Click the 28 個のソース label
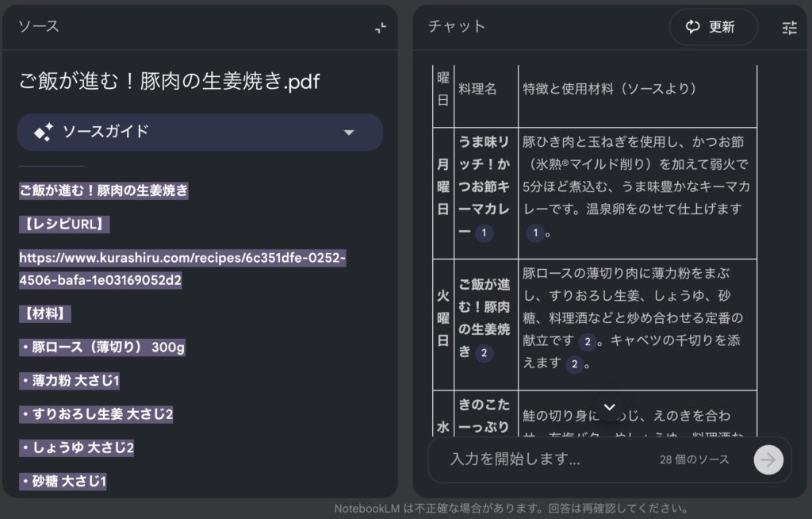This screenshot has width=812, height=519. pos(694,459)
